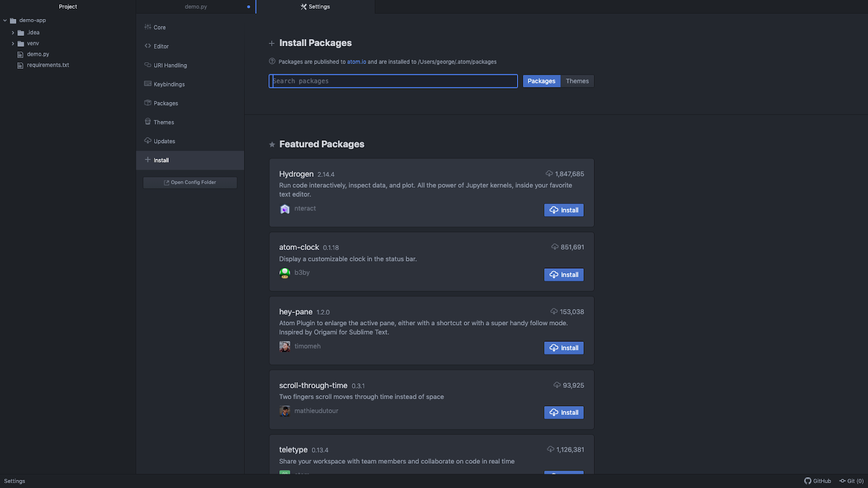Click Open Config Folder button
Screen dimensions: 868x488
pyautogui.click(x=190, y=182)
